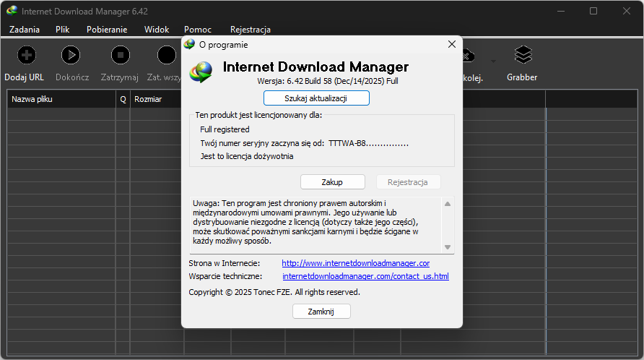The height and width of the screenshot is (360, 644).
Task: Click the Zamknij button
Action: click(x=321, y=312)
